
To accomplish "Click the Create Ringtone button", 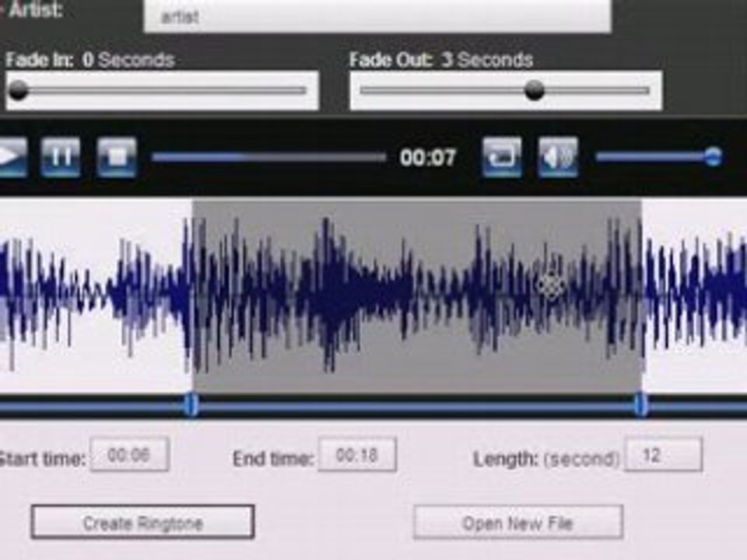I will (x=143, y=523).
